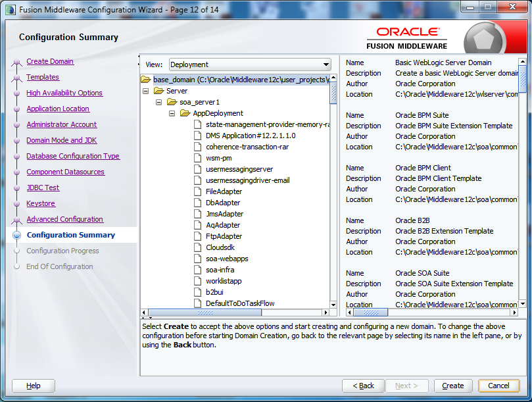Screen dimensions: 532x402
Task: Click the Basic WebLogic Server Domain text
Action: tap(443, 63)
